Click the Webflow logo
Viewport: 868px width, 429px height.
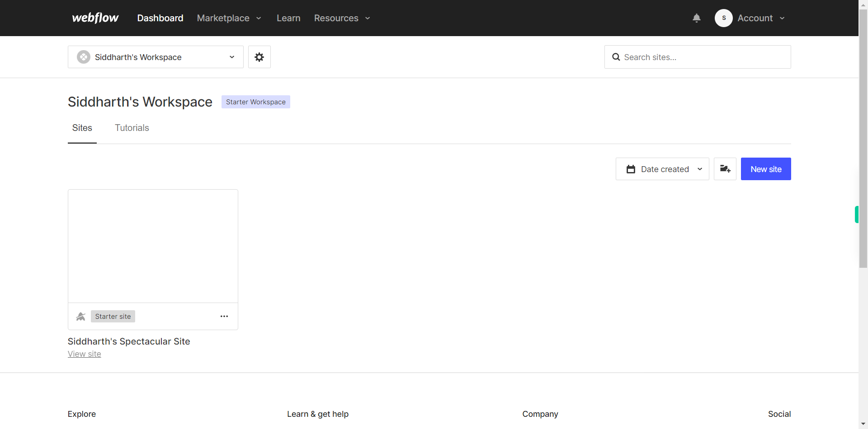tap(95, 18)
